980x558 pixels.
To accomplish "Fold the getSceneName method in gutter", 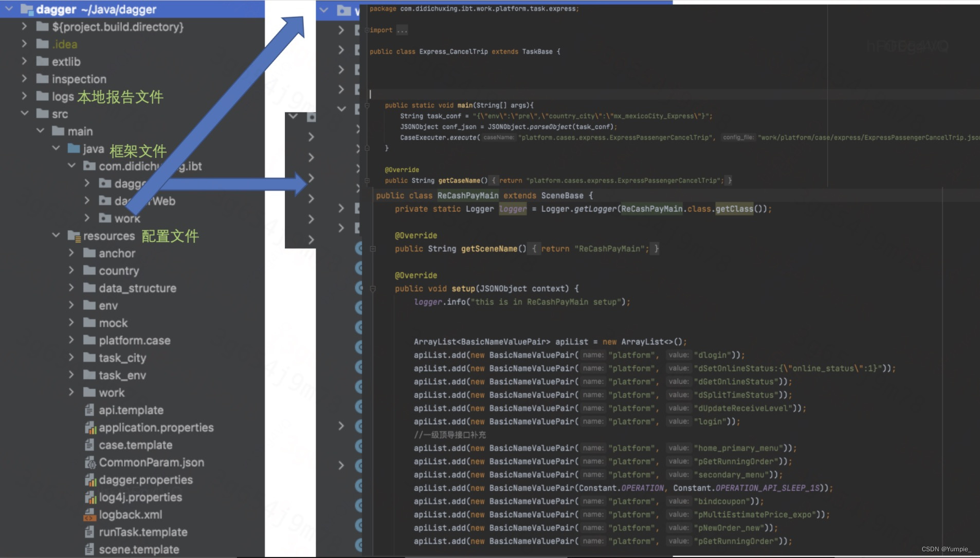I will [x=373, y=249].
